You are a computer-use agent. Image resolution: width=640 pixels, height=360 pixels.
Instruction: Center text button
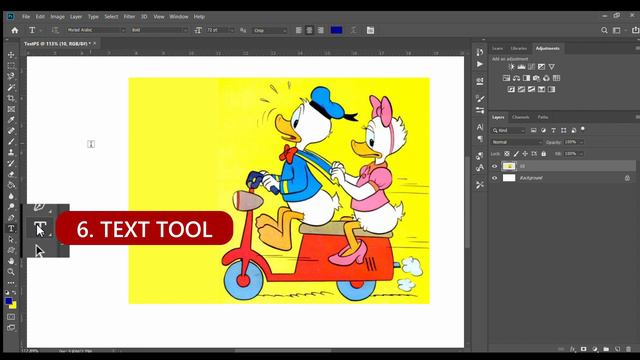point(309,30)
